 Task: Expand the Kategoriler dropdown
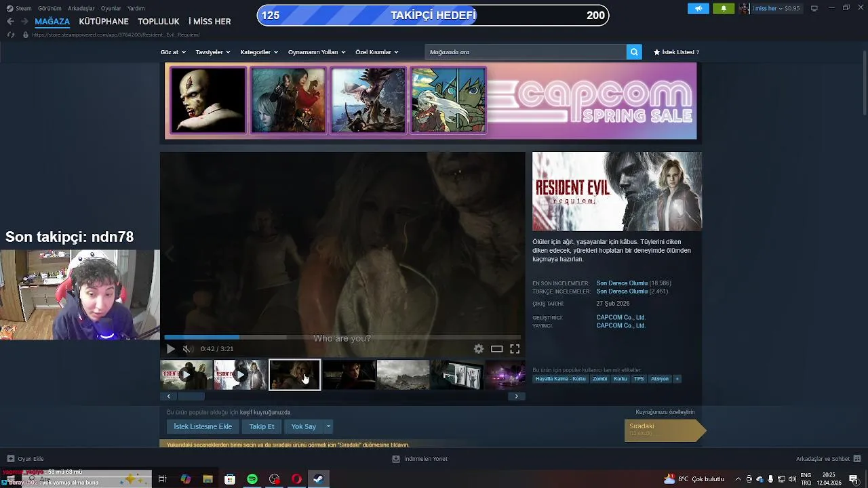pyautogui.click(x=260, y=52)
